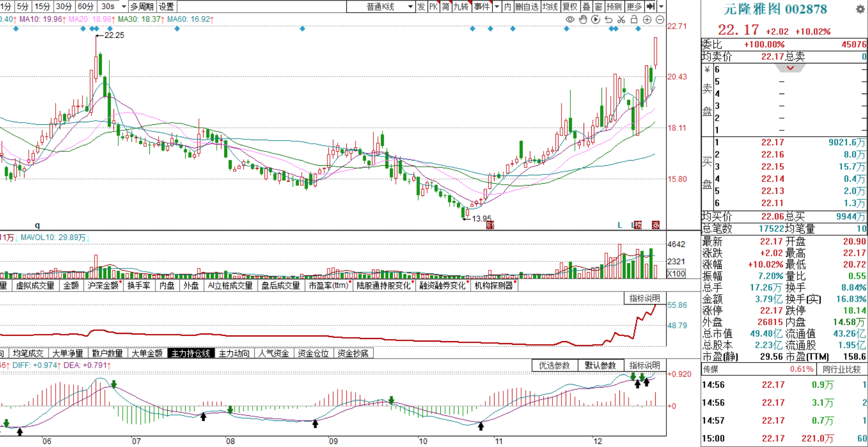The height and width of the screenshot is (447, 868).
Task: Switch to the 融资融券变化 tab
Action: coord(443,285)
